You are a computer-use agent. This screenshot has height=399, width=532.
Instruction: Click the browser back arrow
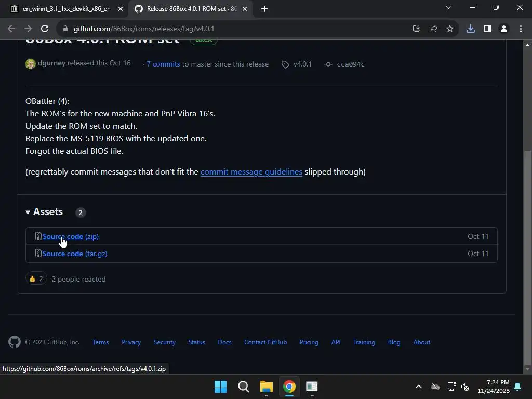click(11, 29)
